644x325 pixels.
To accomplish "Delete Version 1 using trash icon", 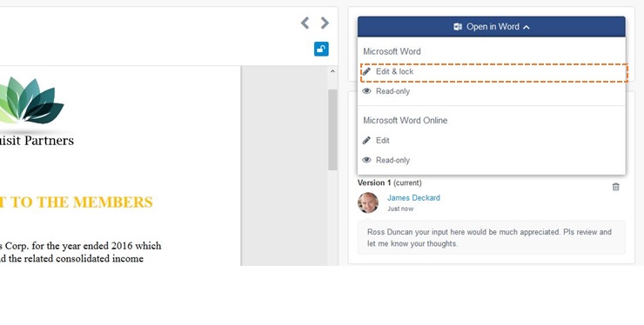I will pyautogui.click(x=615, y=187).
